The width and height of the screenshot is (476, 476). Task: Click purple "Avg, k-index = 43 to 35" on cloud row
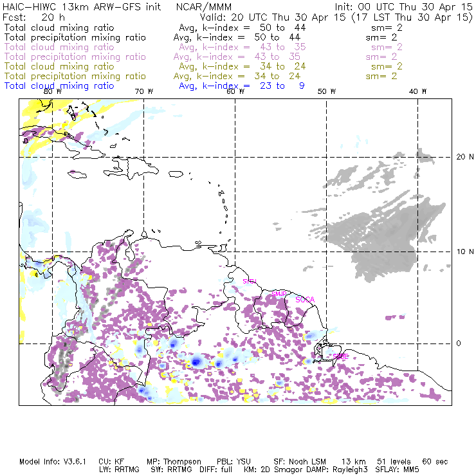(x=243, y=47)
